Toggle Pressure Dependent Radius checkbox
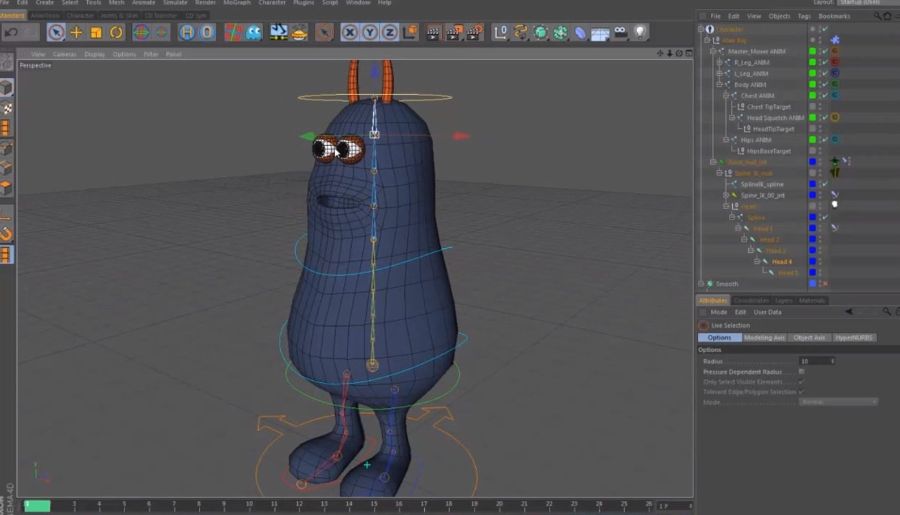The image size is (900, 515). [802, 371]
